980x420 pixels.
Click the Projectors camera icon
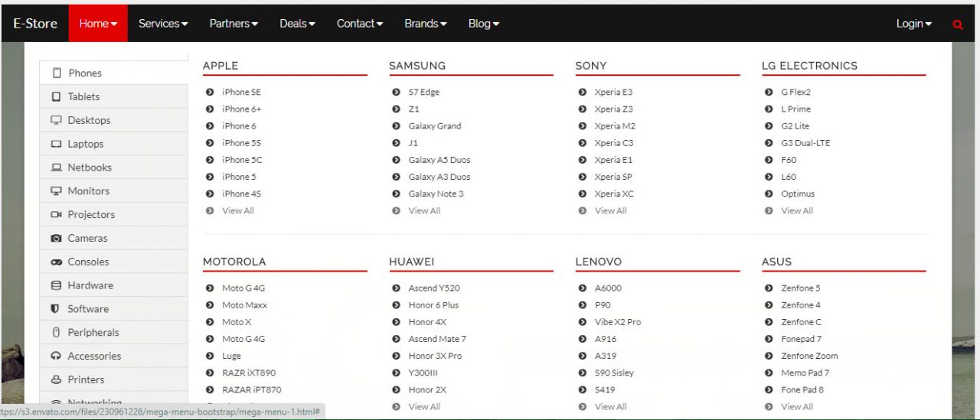point(56,215)
